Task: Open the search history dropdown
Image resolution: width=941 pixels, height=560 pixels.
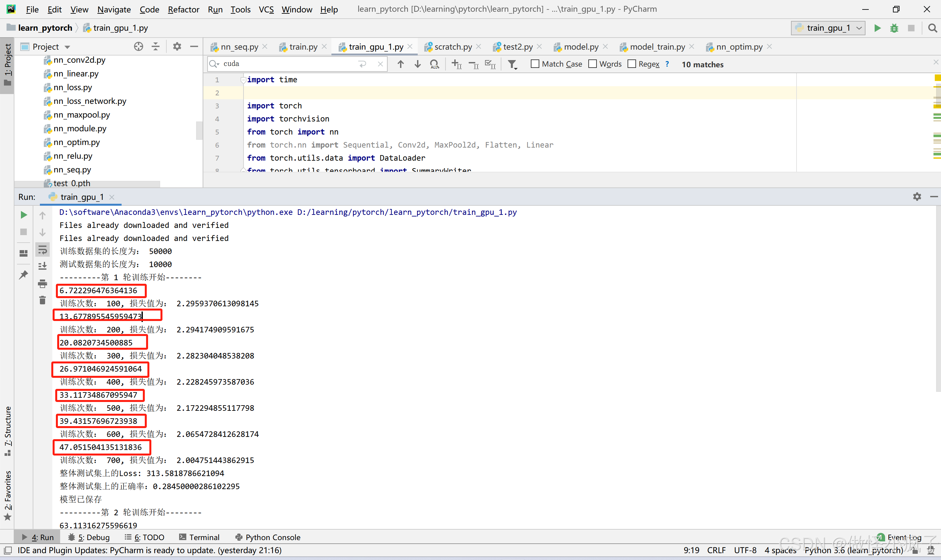Action: coord(214,64)
